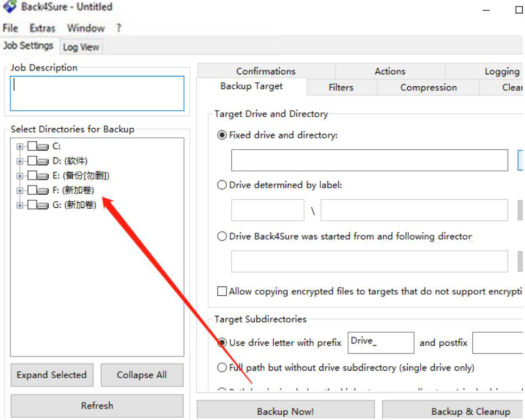Select Fixed drive and directory radio
This screenshot has height=420, width=525.
click(222, 136)
